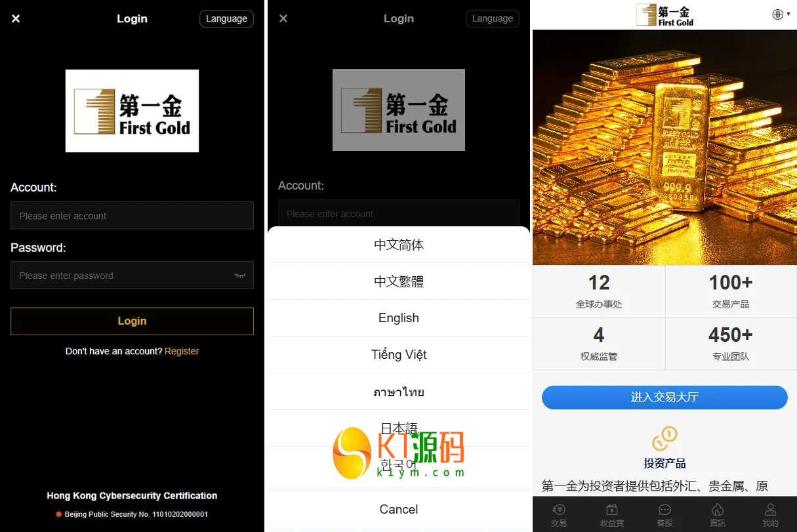
Task: Select 中文简体 language option
Action: click(x=399, y=245)
